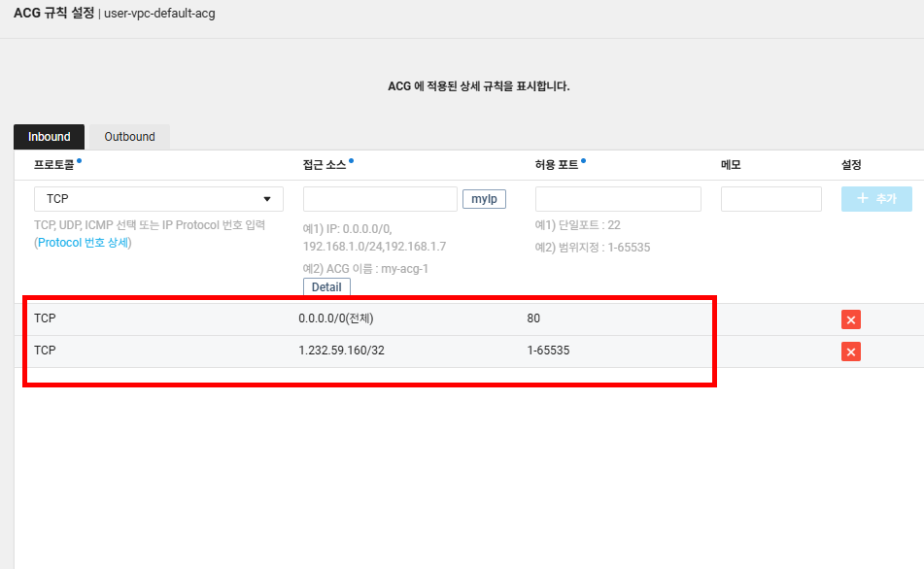This screenshot has width=924, height=569.
Task: Click the 설정 column header
Action: pos(851,165)
